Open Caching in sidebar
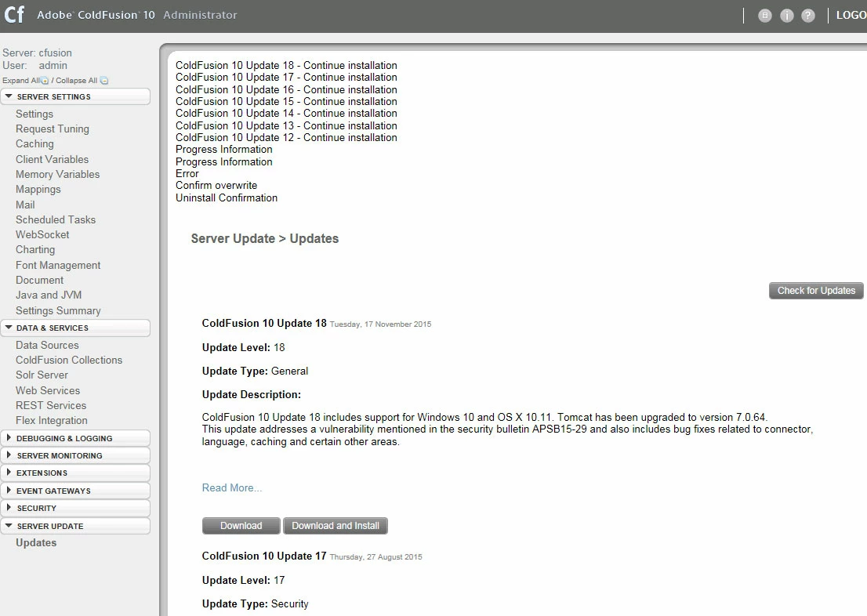This screenshot has width=867, height=616. point(34,143)
